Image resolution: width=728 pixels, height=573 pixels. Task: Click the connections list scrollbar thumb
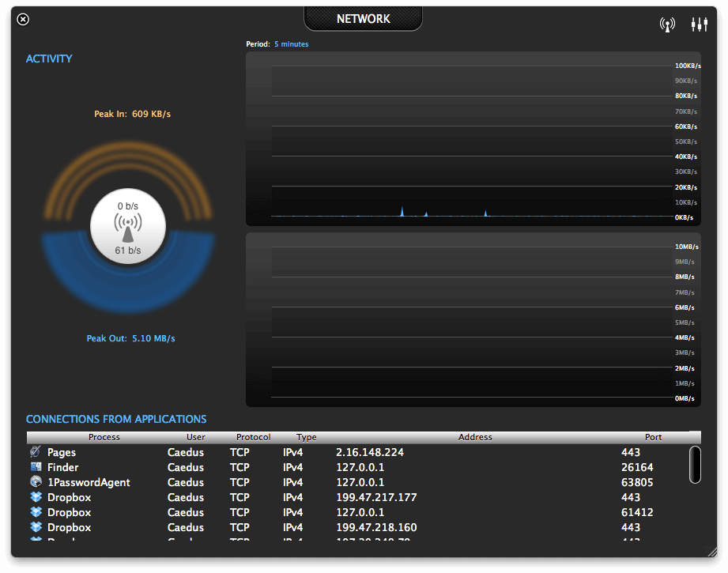click(695, 465)
